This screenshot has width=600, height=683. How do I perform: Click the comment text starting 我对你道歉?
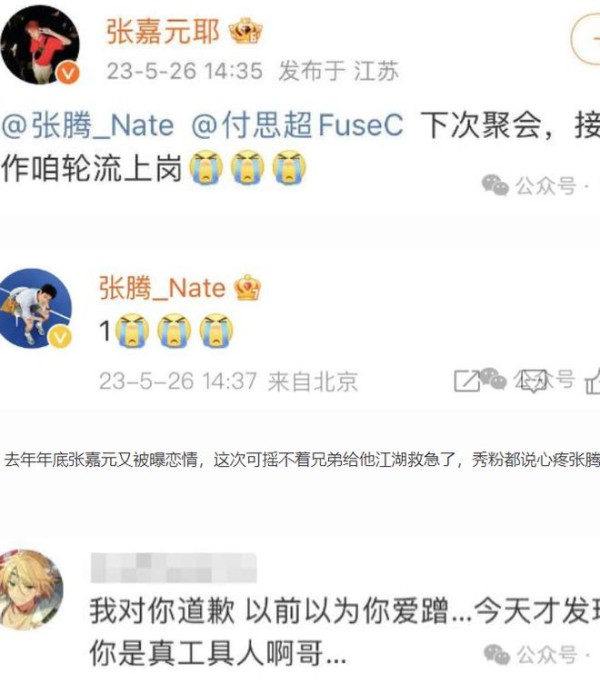pyautogui.click(x=345, y=632)
